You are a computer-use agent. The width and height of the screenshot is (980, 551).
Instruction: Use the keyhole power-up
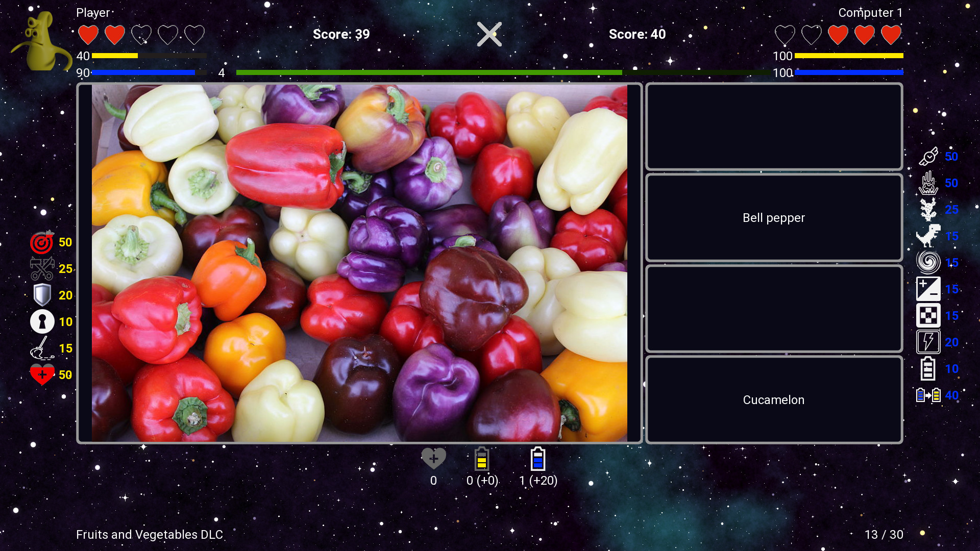click(x=42, y=322)
